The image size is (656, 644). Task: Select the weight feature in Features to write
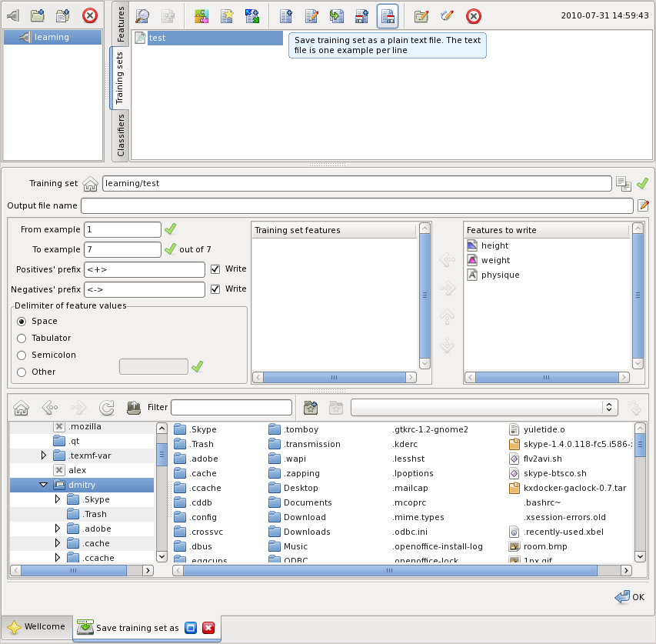(x=495, y=260)
